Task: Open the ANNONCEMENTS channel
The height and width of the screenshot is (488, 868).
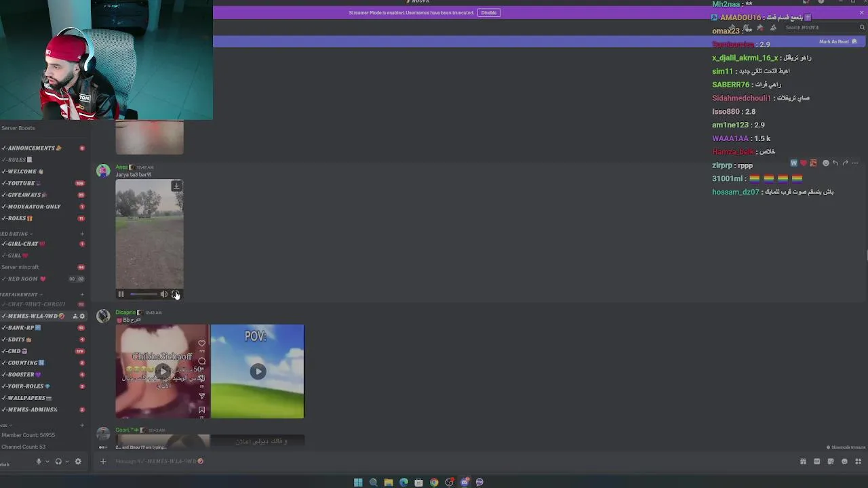Action: 42,148
